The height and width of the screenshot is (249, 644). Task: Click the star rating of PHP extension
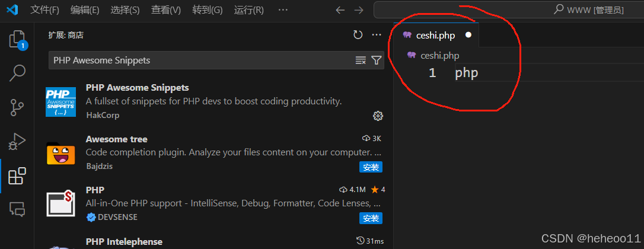click(x=378, y=190)
